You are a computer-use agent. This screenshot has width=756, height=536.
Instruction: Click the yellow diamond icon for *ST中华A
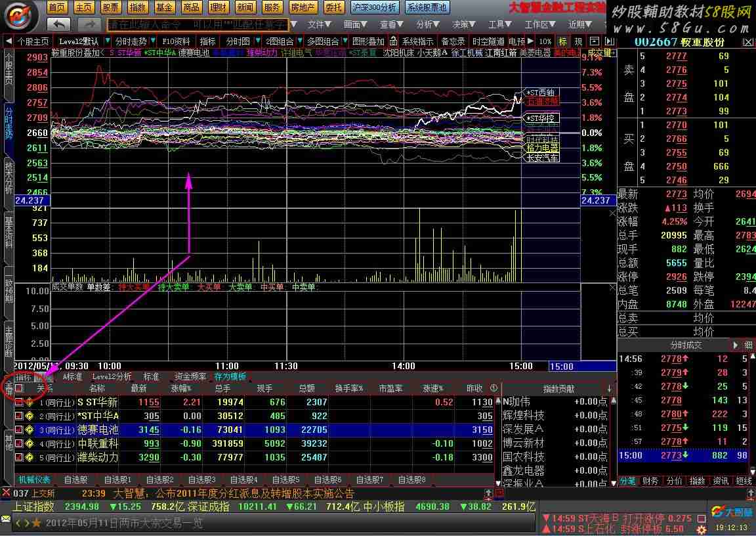pos(30,416)
